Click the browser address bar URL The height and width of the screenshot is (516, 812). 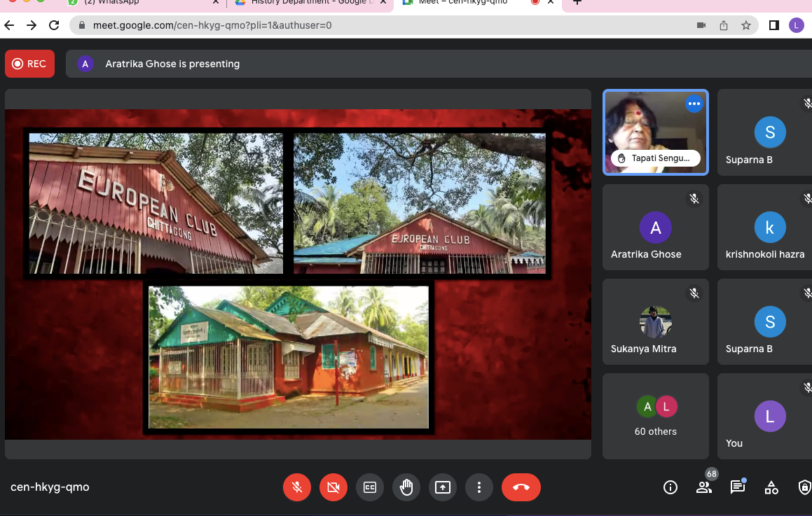pyautogui.click(x=212, y=25)
